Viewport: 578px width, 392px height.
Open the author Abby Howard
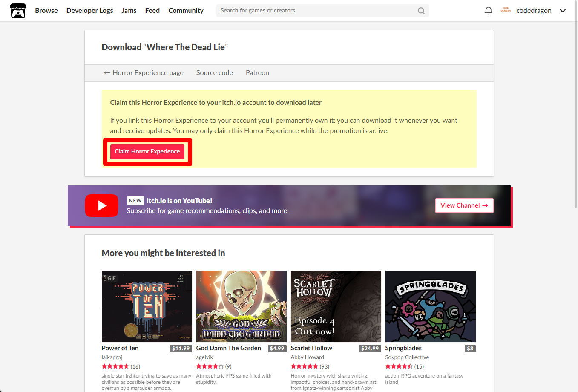pos(308,357)
